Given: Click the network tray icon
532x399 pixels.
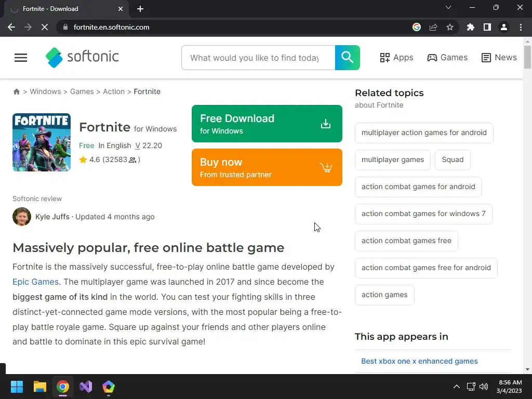Looking at the screenshot, I should 471,387.
